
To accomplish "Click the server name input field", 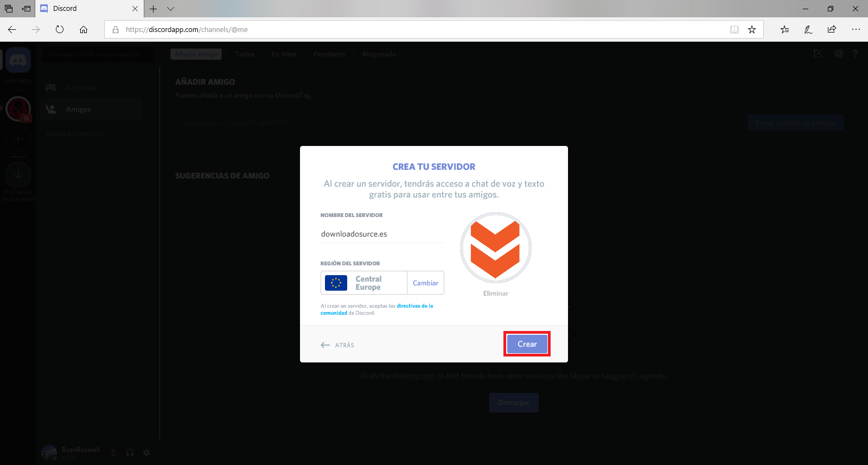I will click(x=382, y=234).
